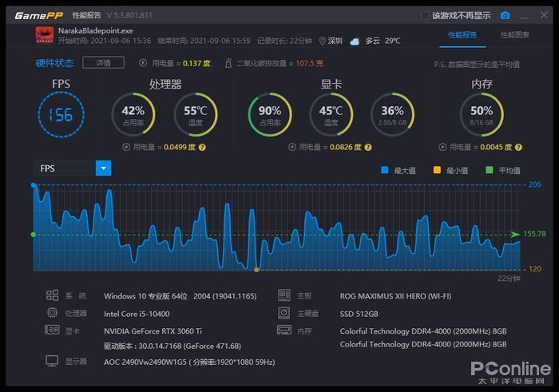Click the main hard disk icon
Image resolution: width=559 pixels, height=392 pixels.
pyautogui.click(x=284, y=313)
